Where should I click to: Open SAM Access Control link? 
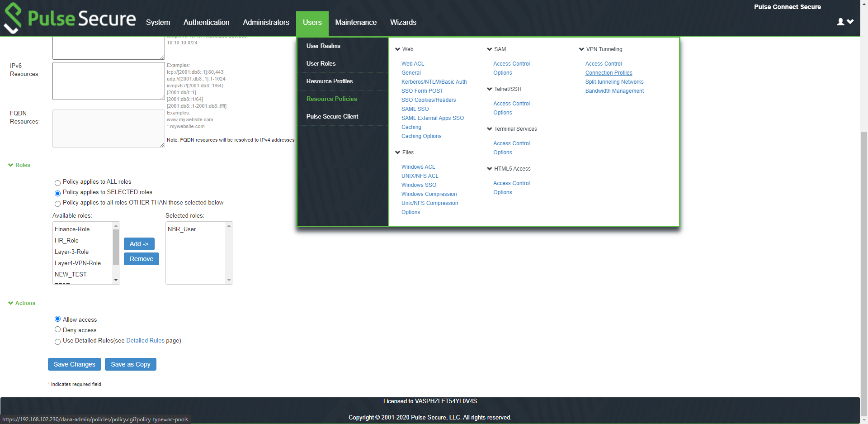pos(511,64)
